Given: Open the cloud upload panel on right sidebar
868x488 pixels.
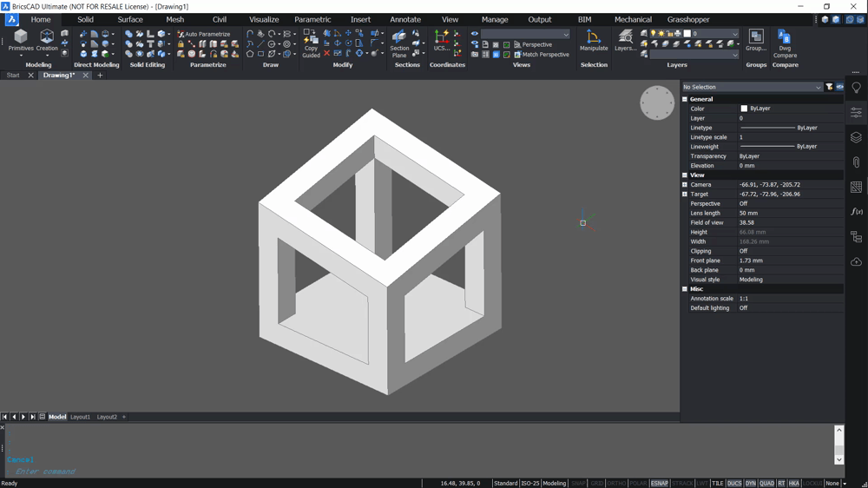Looking at the screenshot, I should click(x=857, y=261).
